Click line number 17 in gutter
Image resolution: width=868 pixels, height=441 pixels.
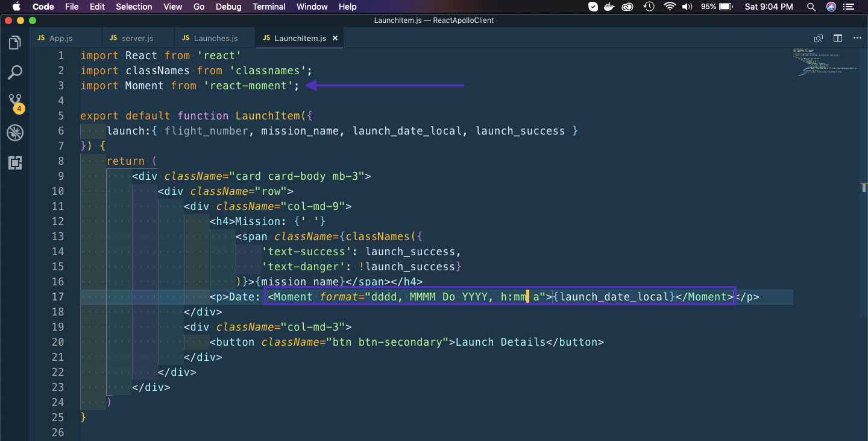pos(58,297)
